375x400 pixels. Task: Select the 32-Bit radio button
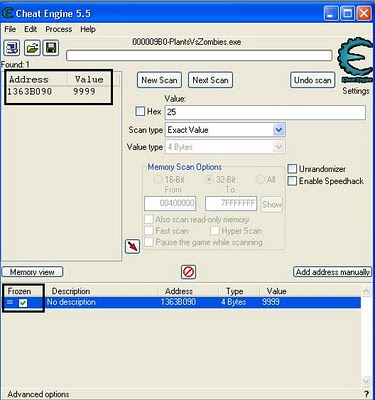(x=209, y=179)
